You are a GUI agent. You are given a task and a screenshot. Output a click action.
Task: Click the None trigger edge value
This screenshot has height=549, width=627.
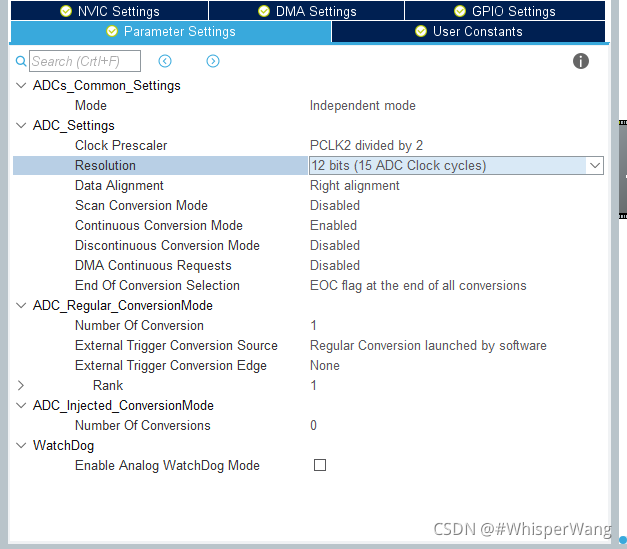(x=325, y=365)
